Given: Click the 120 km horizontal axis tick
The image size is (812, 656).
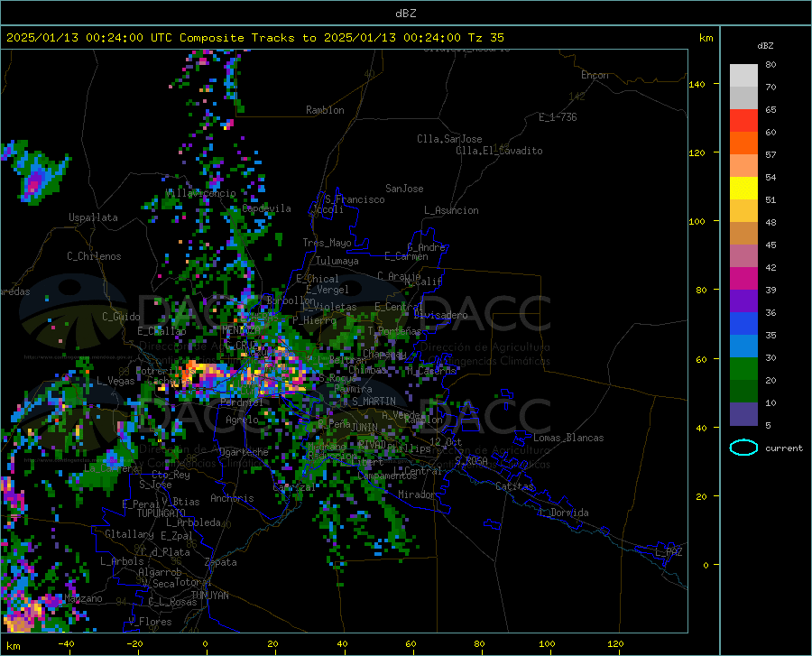Looking at the screenshot, I should tap(615, 643).
